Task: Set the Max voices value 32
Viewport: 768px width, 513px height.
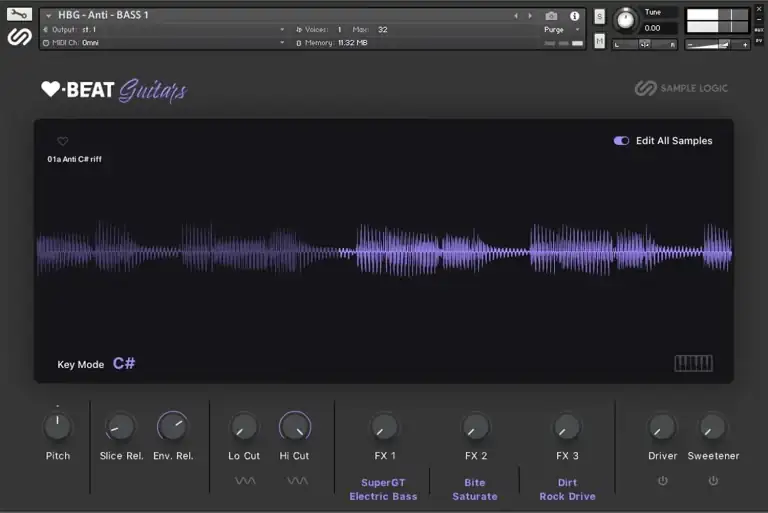Action: 383,29
